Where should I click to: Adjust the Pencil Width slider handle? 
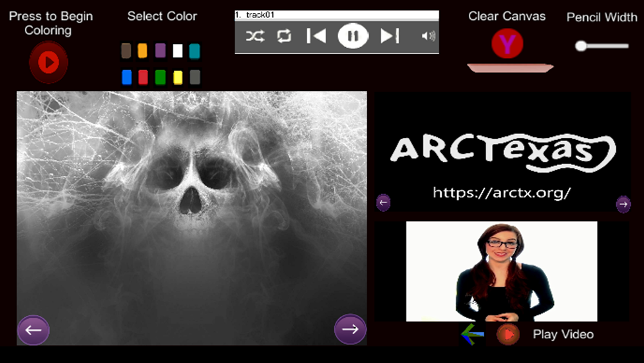[581, 46]
